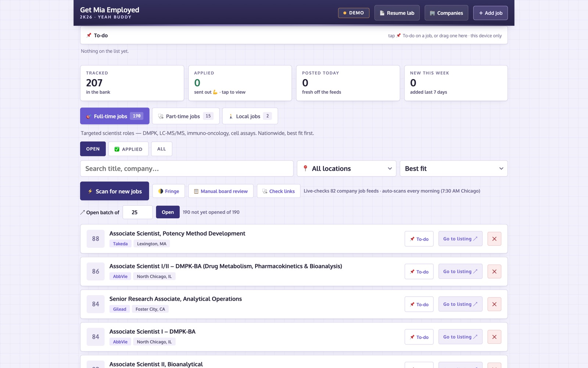Click the Add job button
Viewport: 588px width, 368px height.
(490, 13)
